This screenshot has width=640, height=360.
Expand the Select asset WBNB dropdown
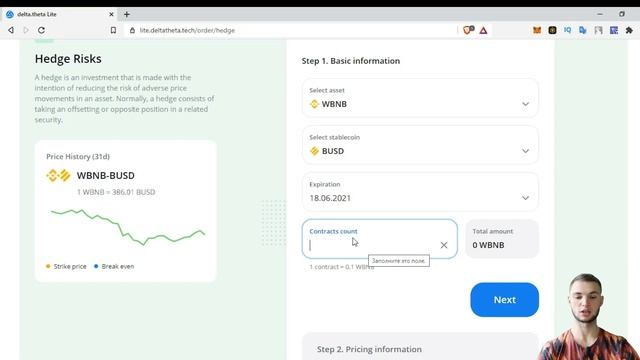tap(420, 98)
